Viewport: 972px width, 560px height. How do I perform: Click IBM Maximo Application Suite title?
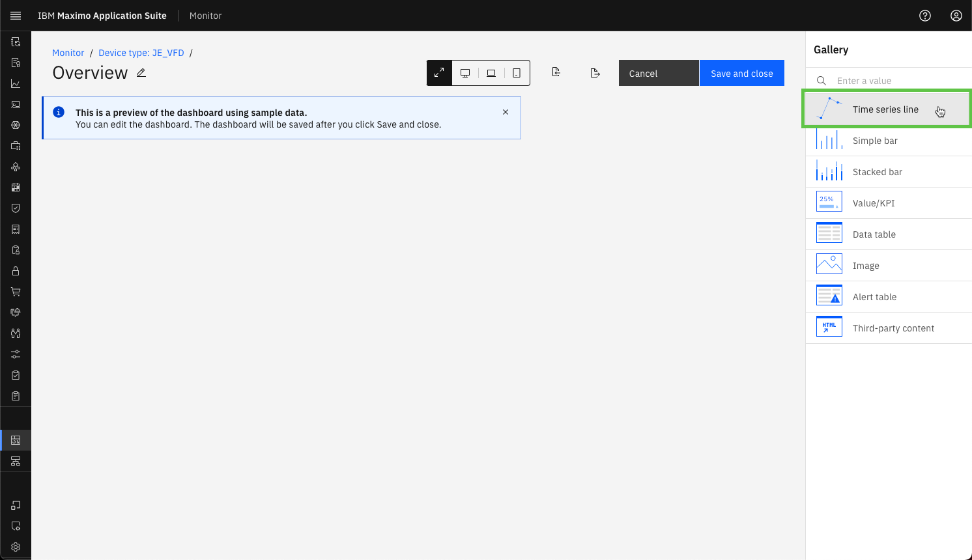(102, 16)
